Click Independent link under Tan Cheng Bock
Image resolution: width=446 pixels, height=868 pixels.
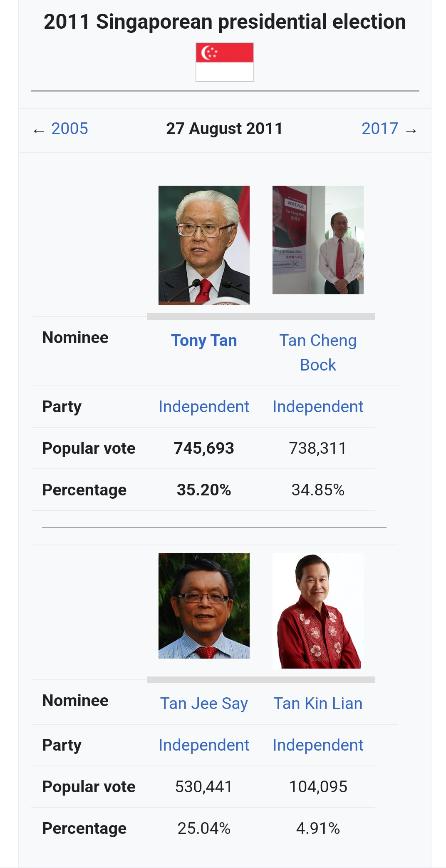(318, 407)
